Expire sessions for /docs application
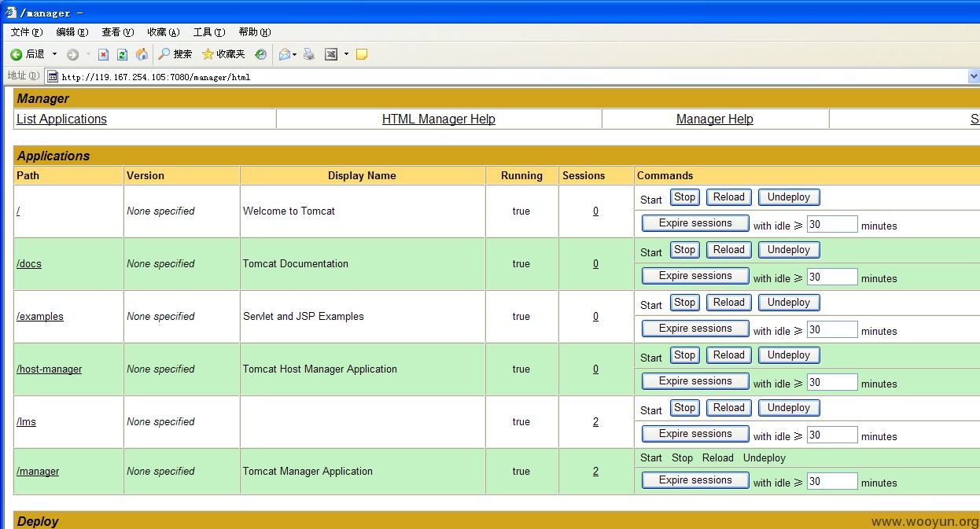This screenshot has width=980, height=529. pyautogui.click(x=695, y=276)
